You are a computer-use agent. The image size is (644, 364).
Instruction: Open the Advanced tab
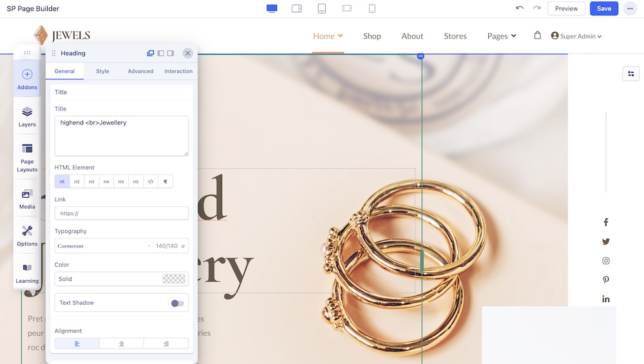coord(140,72)
